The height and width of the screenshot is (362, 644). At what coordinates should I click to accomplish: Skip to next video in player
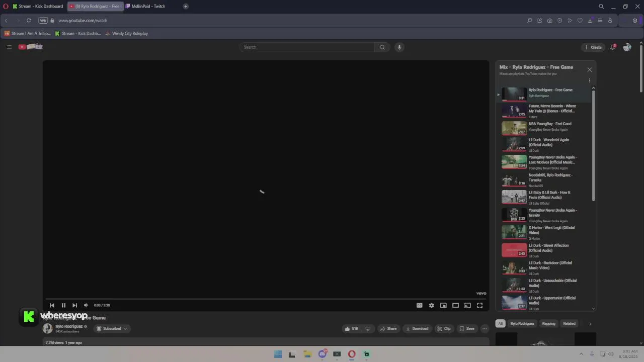pyautogui.click(x=74, y=305)
